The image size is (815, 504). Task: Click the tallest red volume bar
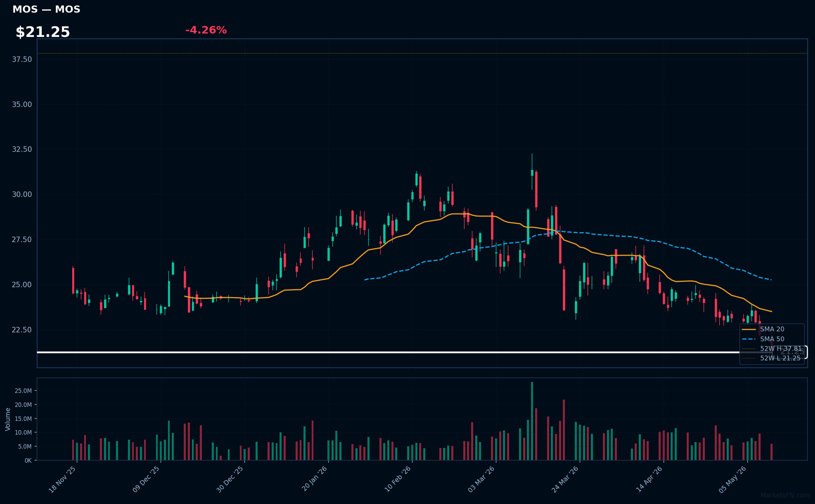pyautogui.click(x=564, y=430)
